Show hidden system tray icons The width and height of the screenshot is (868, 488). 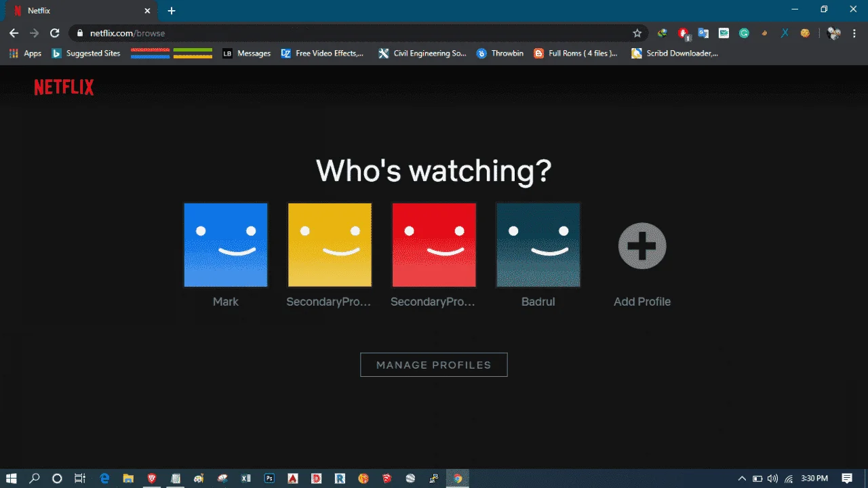[x=742, y=479]
